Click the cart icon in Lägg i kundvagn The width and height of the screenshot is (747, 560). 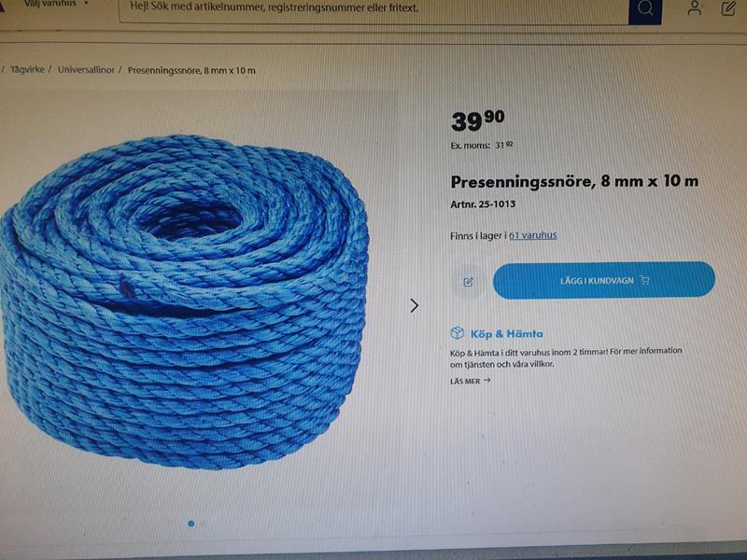pyautogui.click(x=645, y=280)
